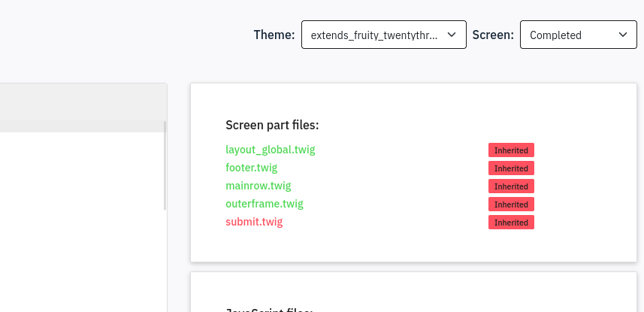Click Inherited badge for mainrow.twig
Viewport: 644px width, 312px height.
(511, 186)
